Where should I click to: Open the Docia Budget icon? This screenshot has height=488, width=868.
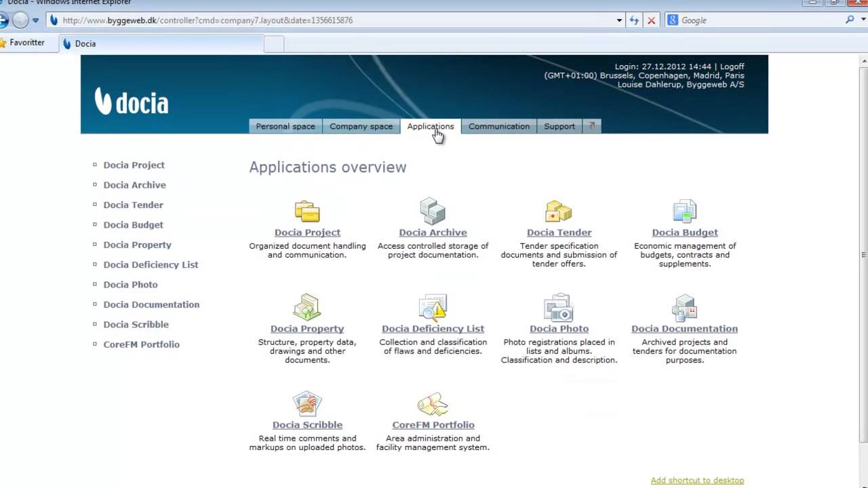(x=685, y=211)
